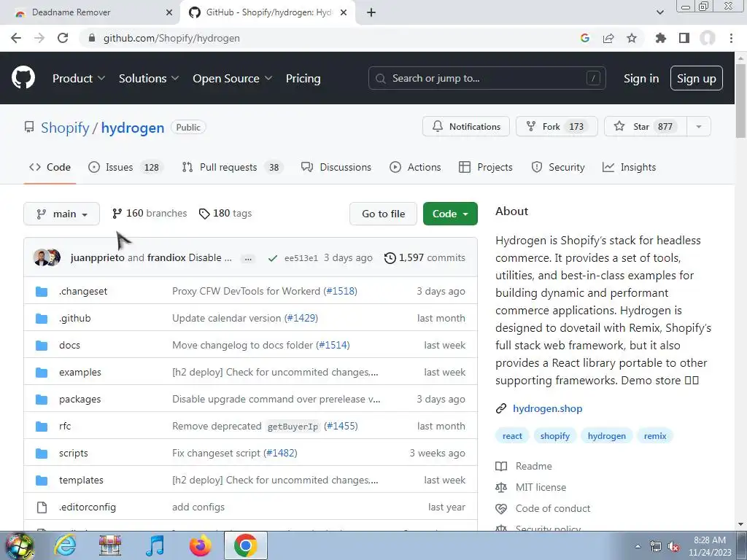This screenshot has height=560, width=747.
Task: Open the Security tab
Action: tap(558, 167)
